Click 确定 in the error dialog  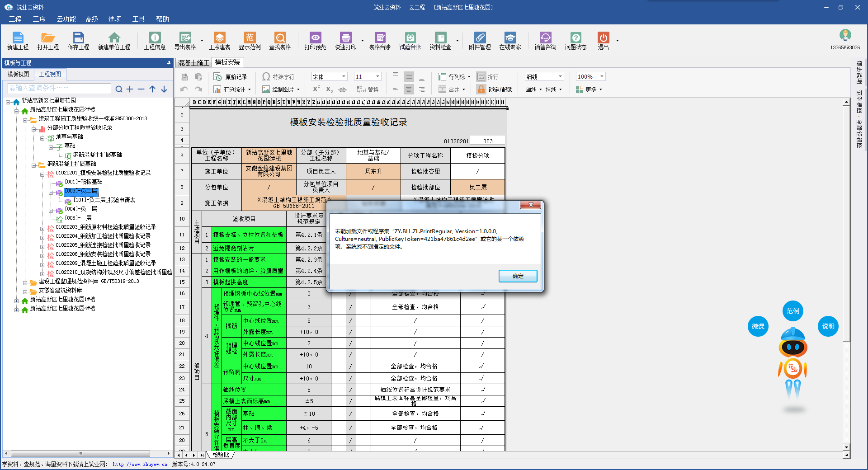point(518,276)
